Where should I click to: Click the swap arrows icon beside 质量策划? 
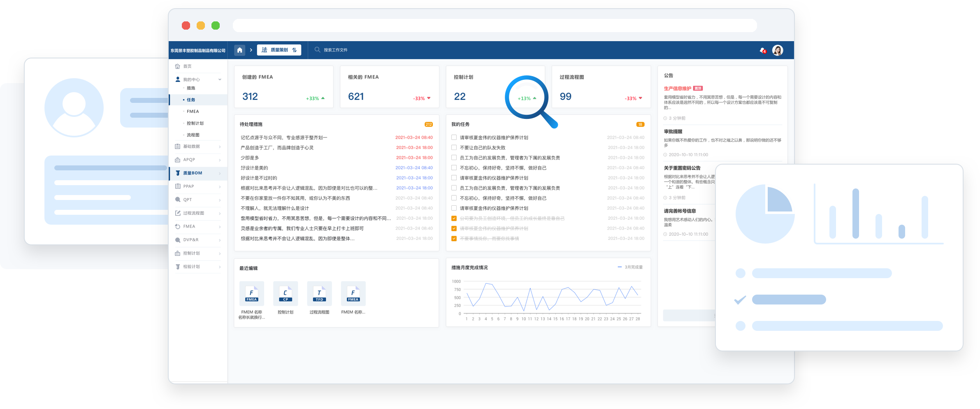tap(295, 50)
